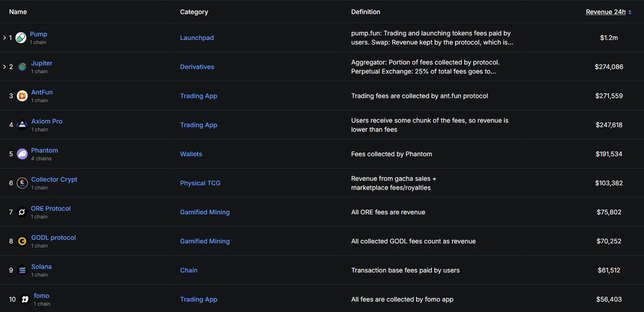The width and height of the screenshot is (644, 312).
Task: Click Phantom's '4 chains' label
Action: pos(41,158)
